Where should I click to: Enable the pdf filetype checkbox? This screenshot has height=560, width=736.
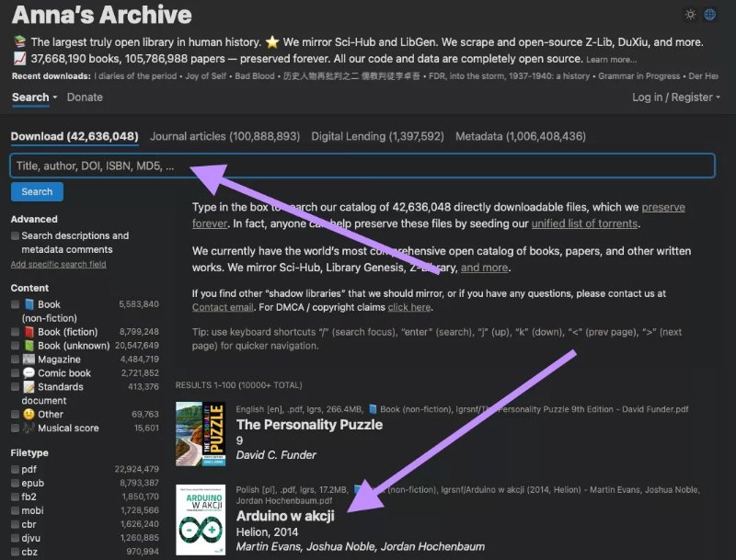coord(15,470)
